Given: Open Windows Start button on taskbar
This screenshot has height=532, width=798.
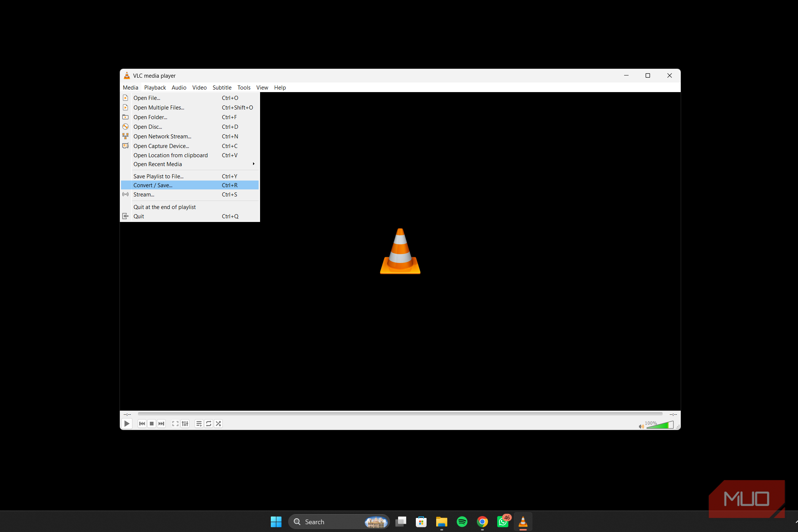Looking at the screenshot, I should click(x=276, y=522).
